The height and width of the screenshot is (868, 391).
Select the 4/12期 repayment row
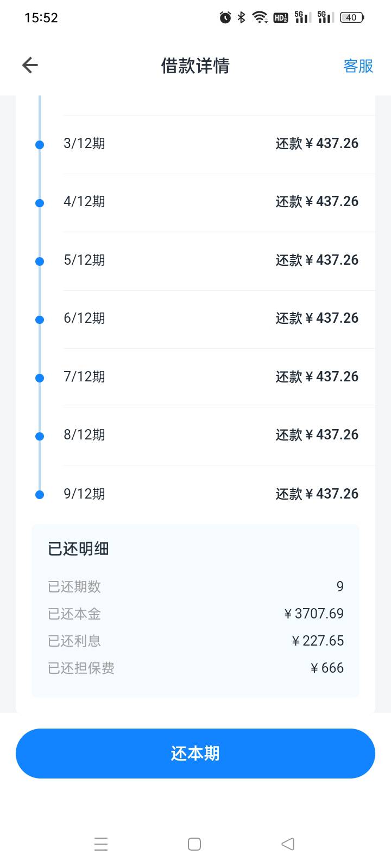click(x=211, y=202)
